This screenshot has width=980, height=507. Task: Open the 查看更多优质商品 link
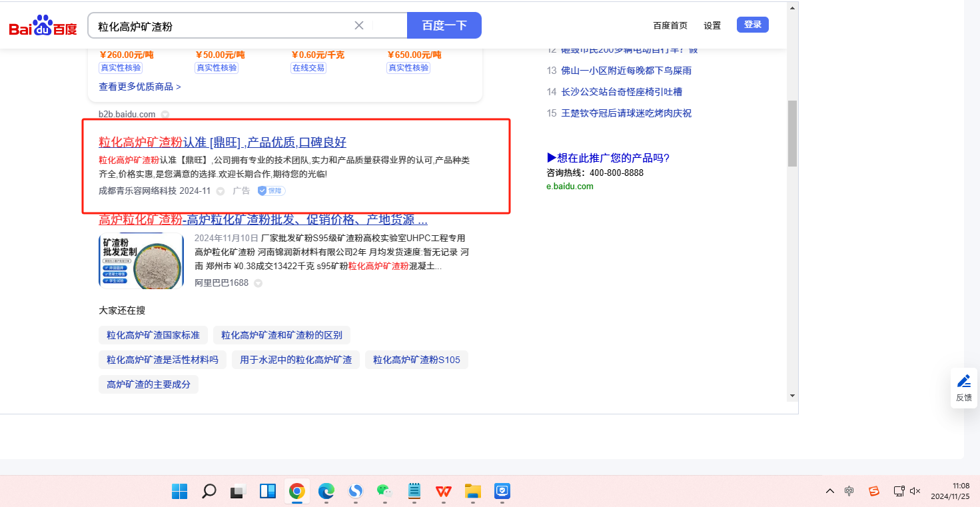(140, 87)
